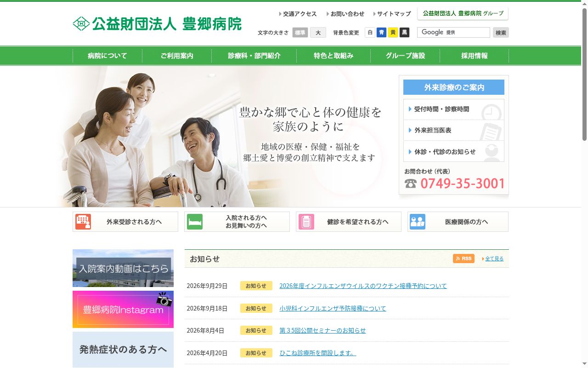Click the 豊郷病院グループ button
This screenshot has width=588, height=368.
463,13
